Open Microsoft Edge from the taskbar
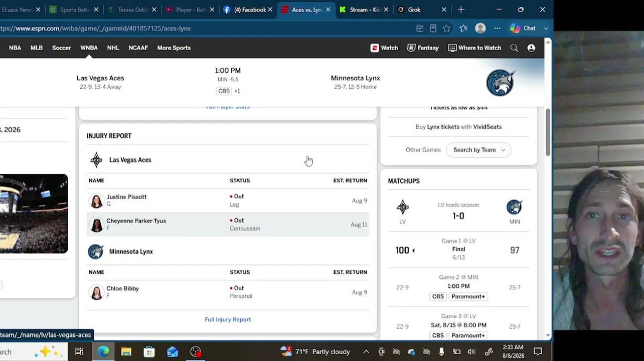Viewport: 644px width, 361px height. (x=103, y=351)
